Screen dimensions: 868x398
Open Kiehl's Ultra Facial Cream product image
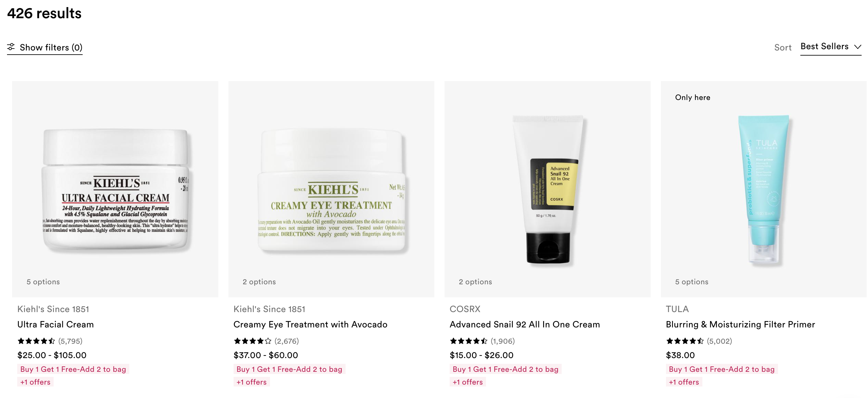point(115,189)
